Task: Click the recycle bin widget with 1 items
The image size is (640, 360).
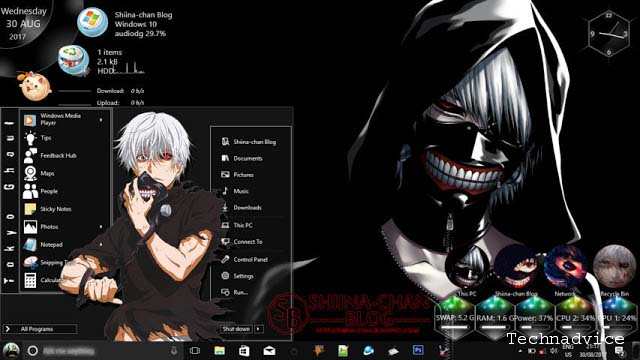Action: click(x=73, y=60)
